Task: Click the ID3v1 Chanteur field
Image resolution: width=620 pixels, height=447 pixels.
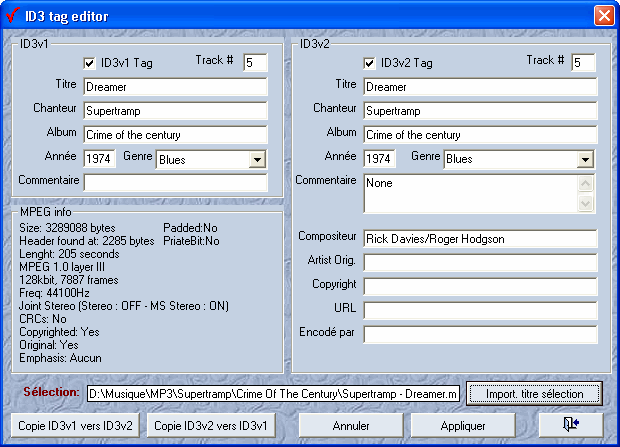Action: pos(176,111)
